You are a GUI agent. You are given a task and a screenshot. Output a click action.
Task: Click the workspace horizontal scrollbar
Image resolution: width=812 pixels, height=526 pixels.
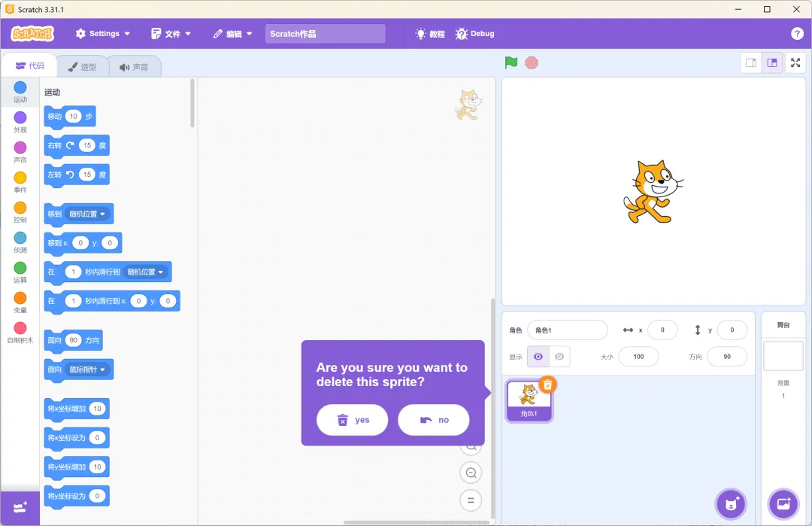(417, 522)
